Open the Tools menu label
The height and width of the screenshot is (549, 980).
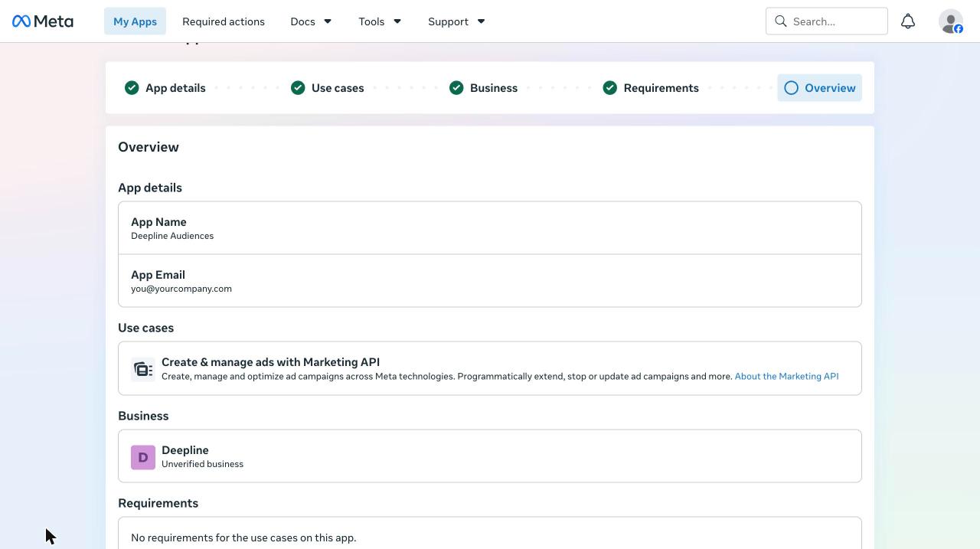click(371, 21)
